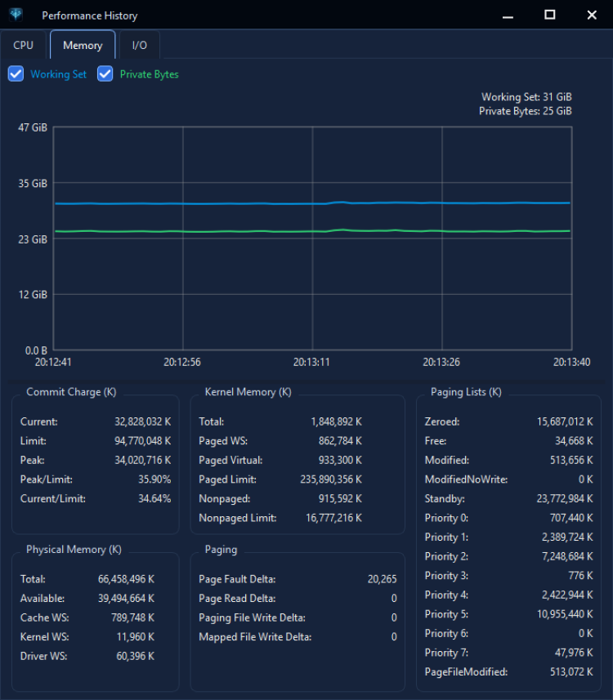The height and width of the screenshot is (700, 613).
Task: Click the 20:13:11 time marker
Action: pyautogui.click(x=311, y=362)
